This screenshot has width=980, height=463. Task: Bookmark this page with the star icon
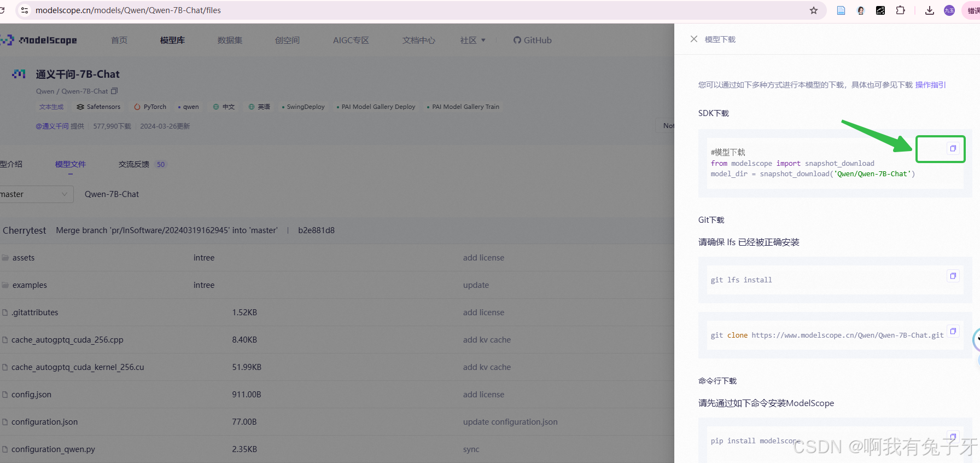(814, 10)
